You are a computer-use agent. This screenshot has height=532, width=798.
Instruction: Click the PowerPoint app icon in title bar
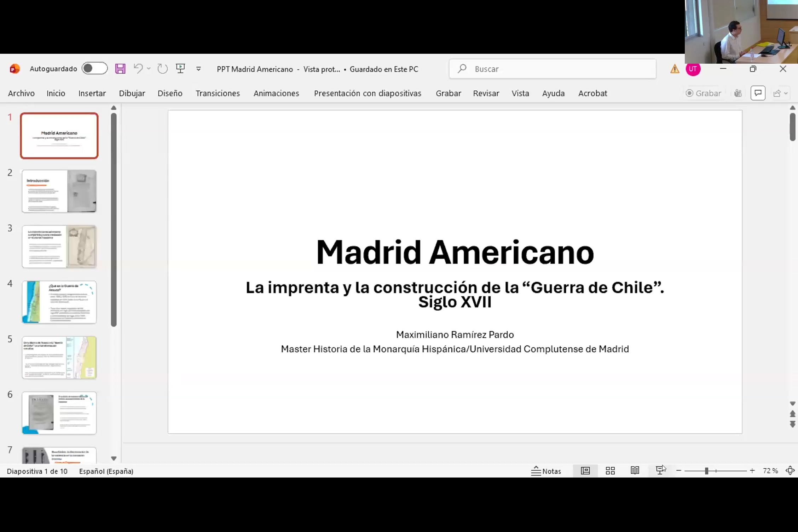(15, 69)
